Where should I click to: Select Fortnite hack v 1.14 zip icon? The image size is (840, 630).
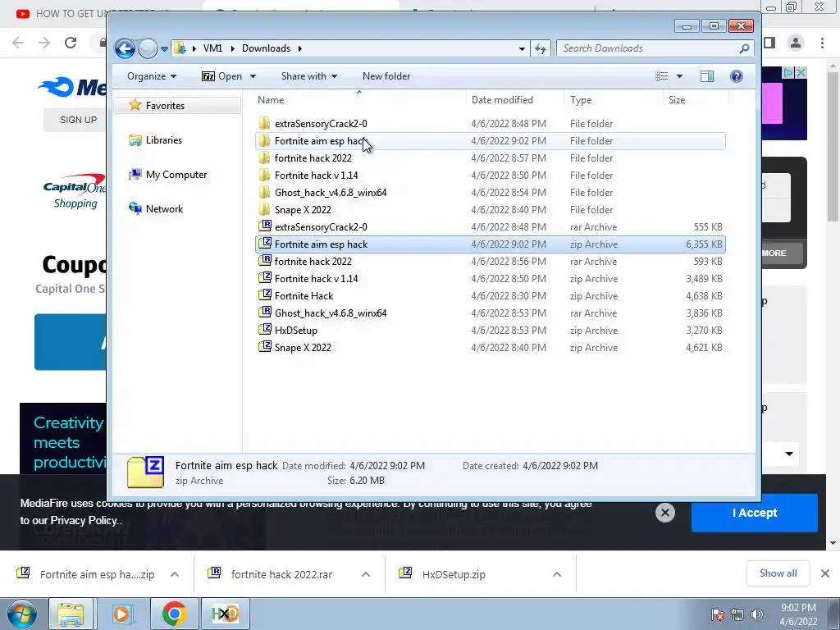coord(265,278)
